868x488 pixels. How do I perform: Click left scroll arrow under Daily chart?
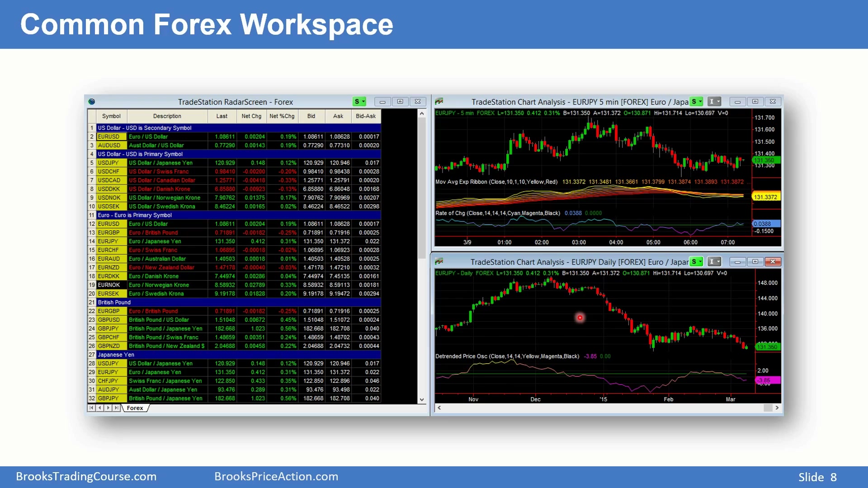(x=439, y=408)
